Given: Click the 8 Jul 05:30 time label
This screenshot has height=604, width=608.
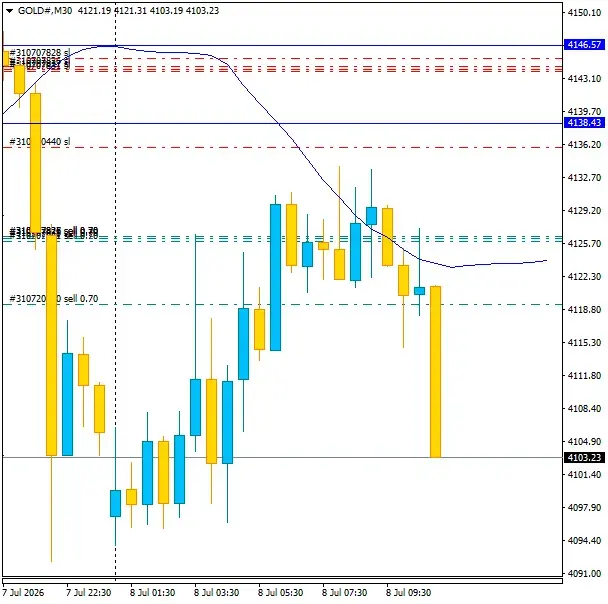Looking at the screenshot, I should tap(281, 593).
